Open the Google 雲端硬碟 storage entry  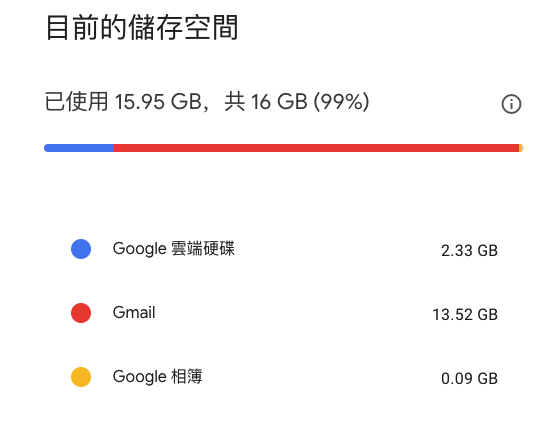pos(173,249)
